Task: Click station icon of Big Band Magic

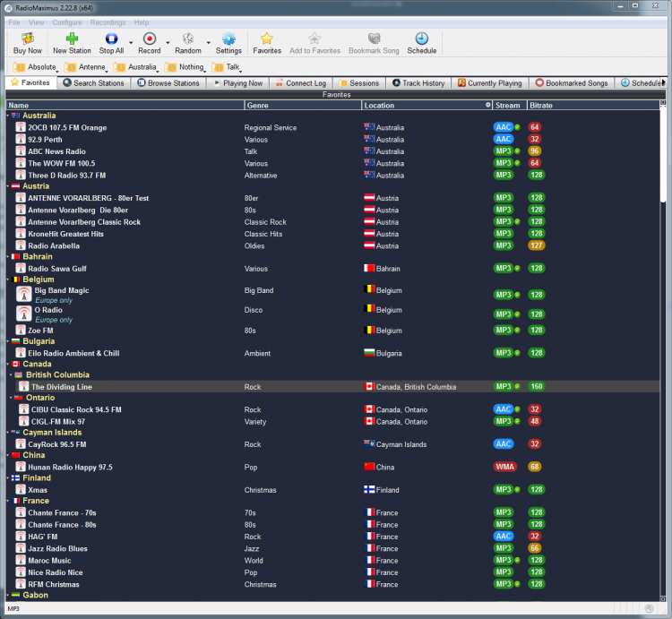Action: coord(24,295)
